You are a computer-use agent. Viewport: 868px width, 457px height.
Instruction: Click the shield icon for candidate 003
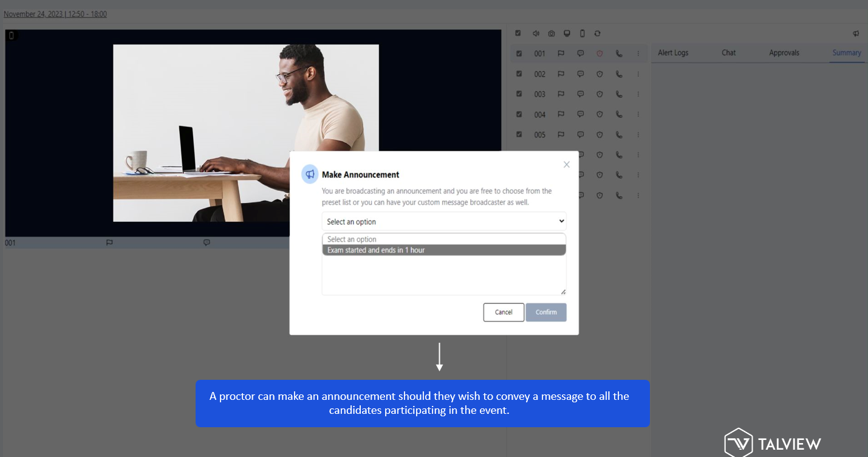600,94
